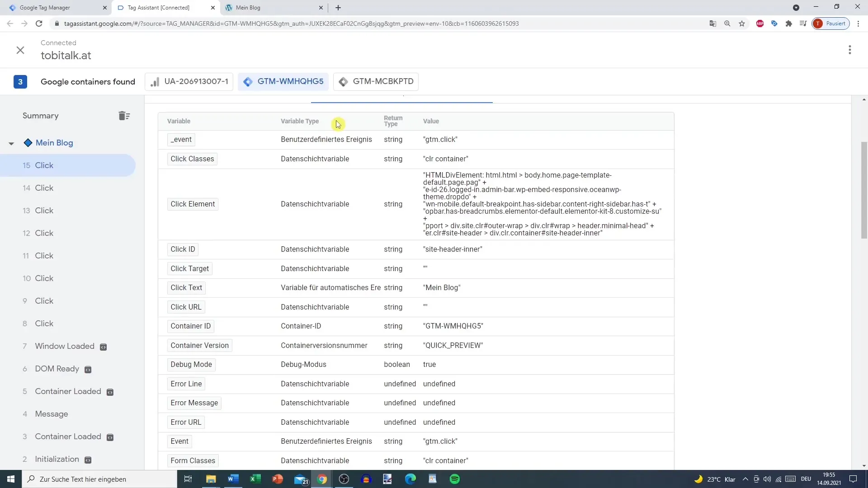Open the Chrome three-dot menu
This screenshot has height=488, width=868.
[859, 23]
